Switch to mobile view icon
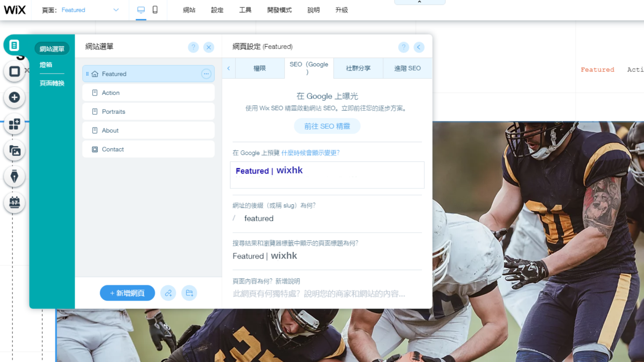The height and width of the screenshot is (362, 644). 155,10
